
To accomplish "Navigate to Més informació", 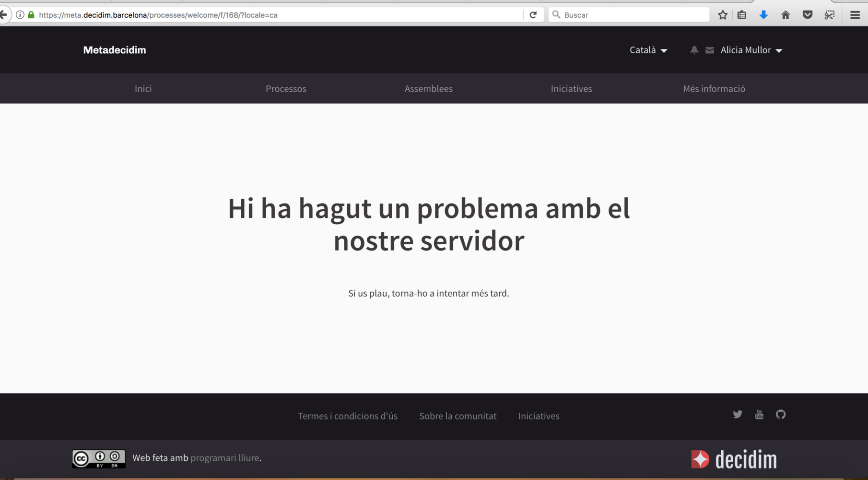I will 714,89.
